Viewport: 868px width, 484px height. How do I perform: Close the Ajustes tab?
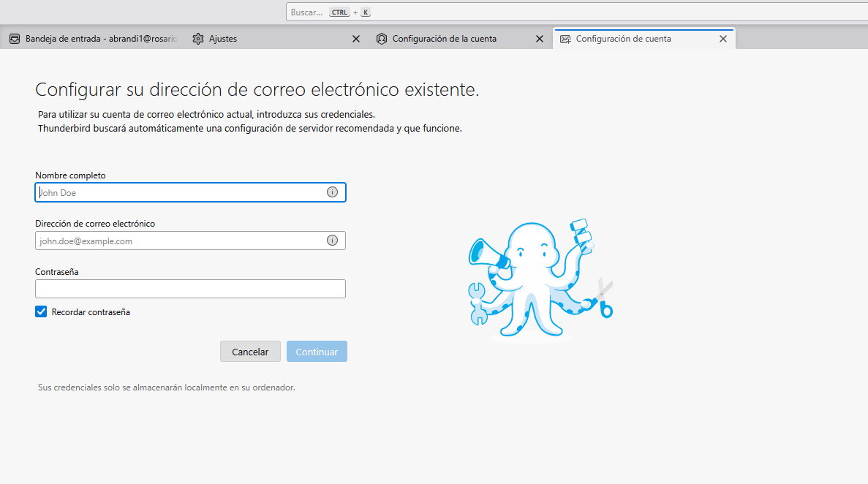356,39
